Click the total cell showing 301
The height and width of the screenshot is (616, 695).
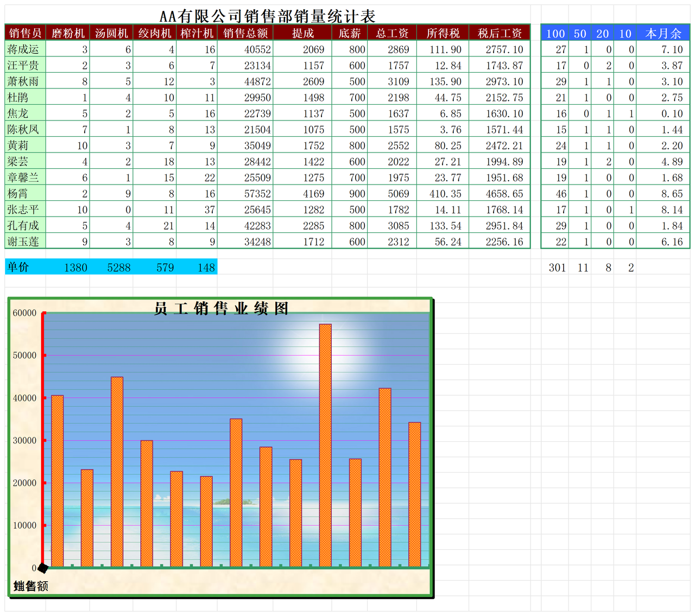coord(557,268)
